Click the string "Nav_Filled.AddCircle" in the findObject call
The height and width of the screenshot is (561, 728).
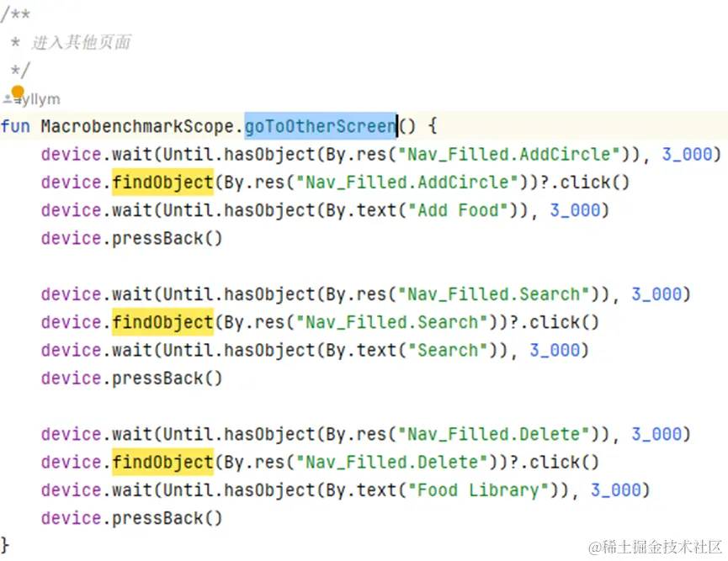pyautogui.click(x=407, y=182)
